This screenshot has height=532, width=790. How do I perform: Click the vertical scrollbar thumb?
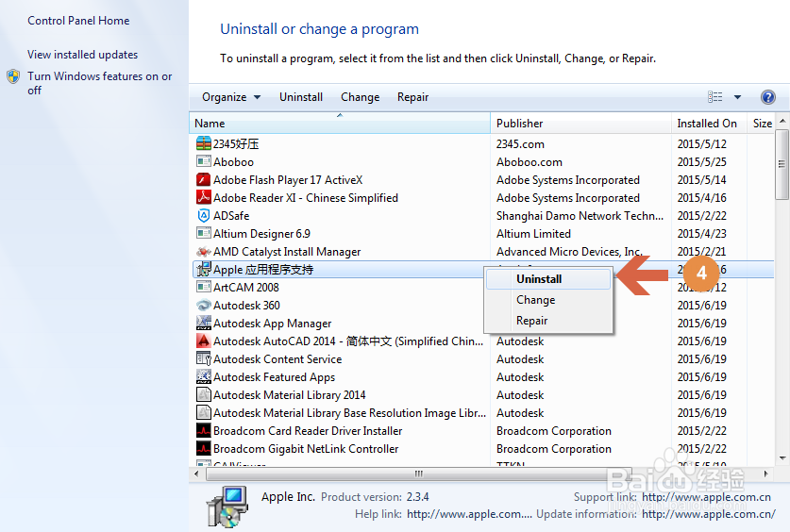coord(782,164)
